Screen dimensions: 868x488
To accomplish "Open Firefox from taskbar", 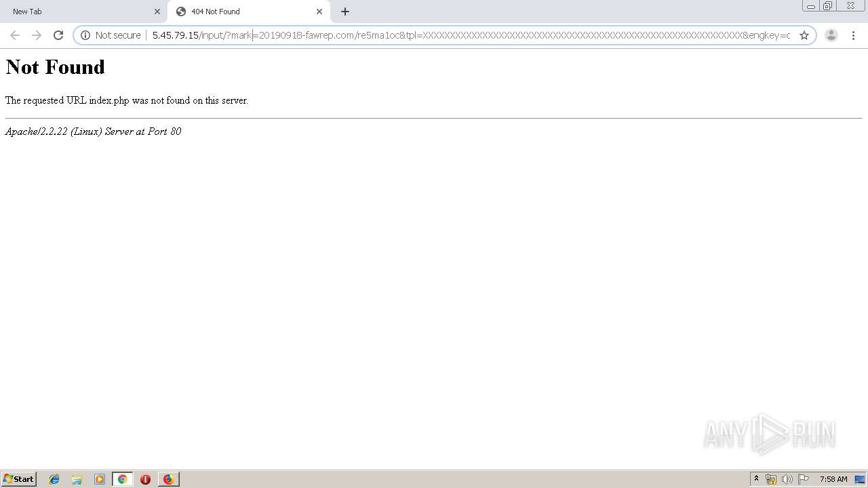I will (168, 479).
